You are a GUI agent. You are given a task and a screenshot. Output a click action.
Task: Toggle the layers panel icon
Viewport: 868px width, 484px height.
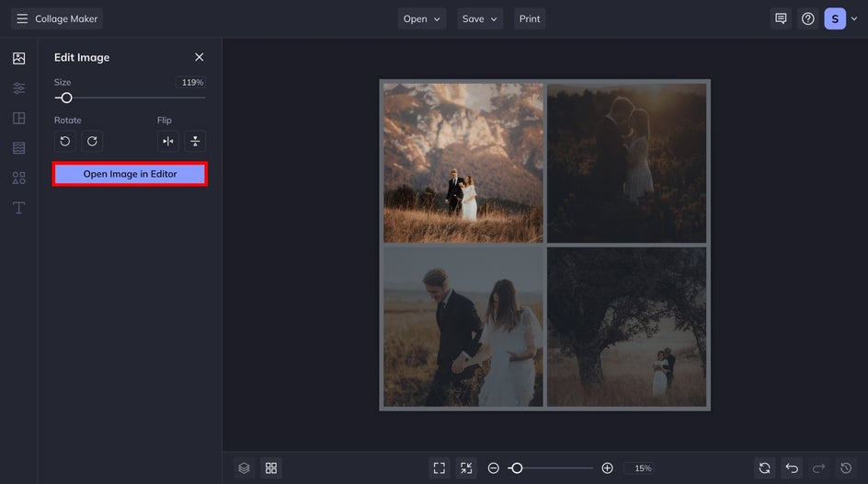pos(244,468)
